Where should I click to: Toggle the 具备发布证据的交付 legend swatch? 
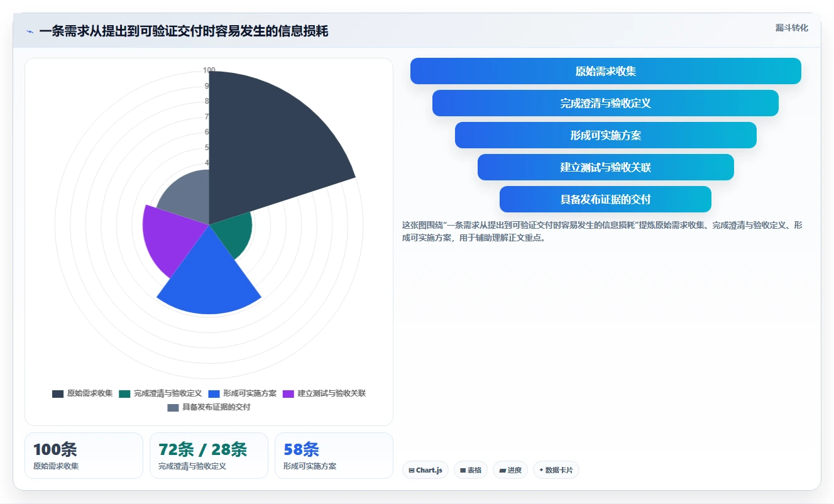tap(173, 408)
